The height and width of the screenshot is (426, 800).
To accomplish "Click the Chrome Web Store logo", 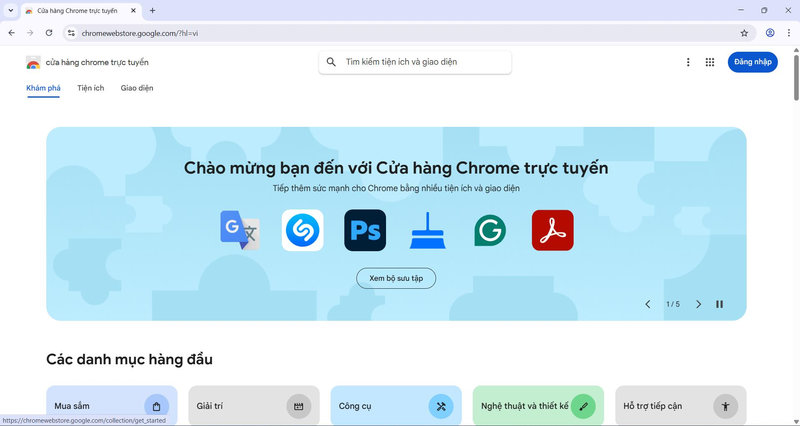I will coord(33,62).
